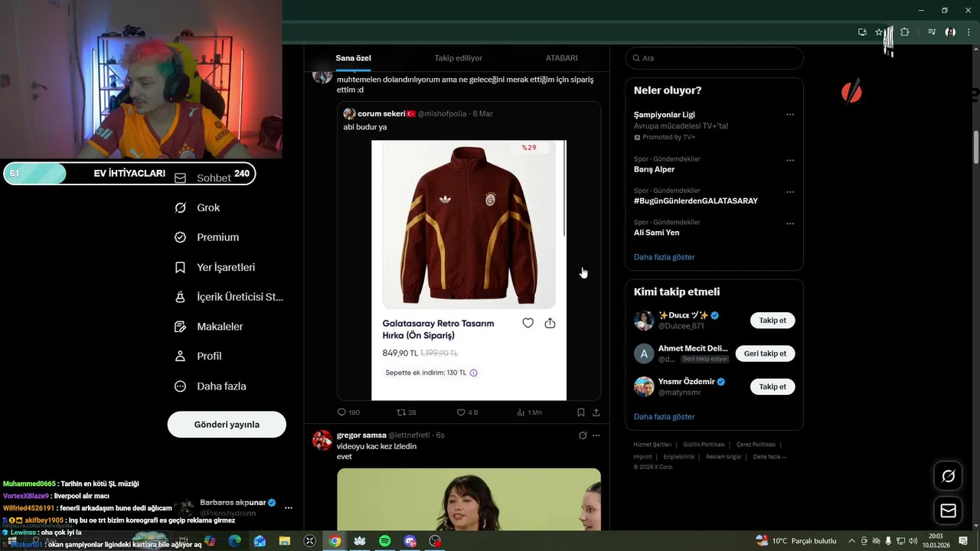Open the Barış Alper trending topic
Screen dimensions: 980x551
[654, 170]
